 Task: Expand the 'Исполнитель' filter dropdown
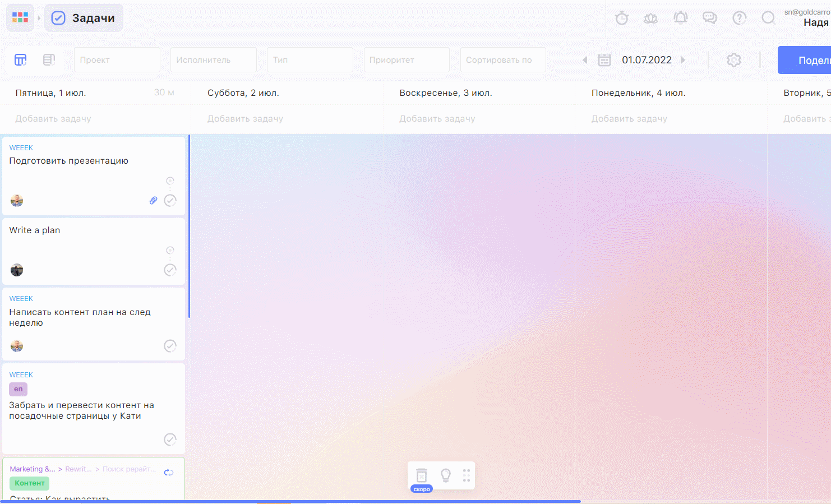click(214, 60)
